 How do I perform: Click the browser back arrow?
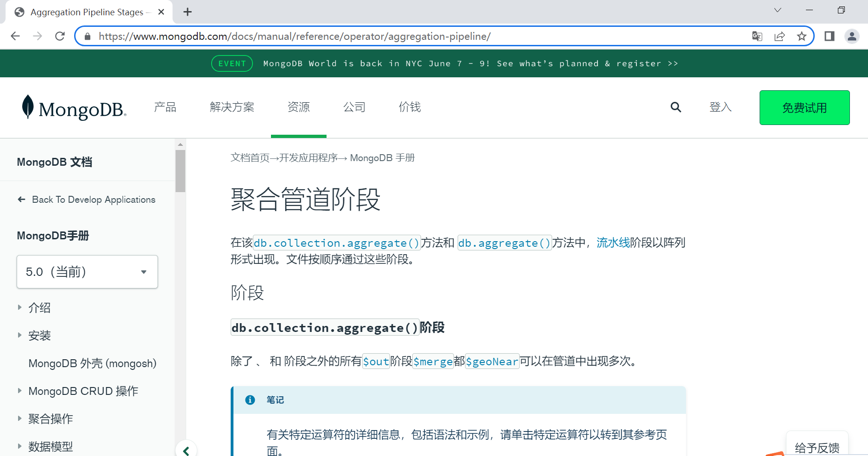15,36
